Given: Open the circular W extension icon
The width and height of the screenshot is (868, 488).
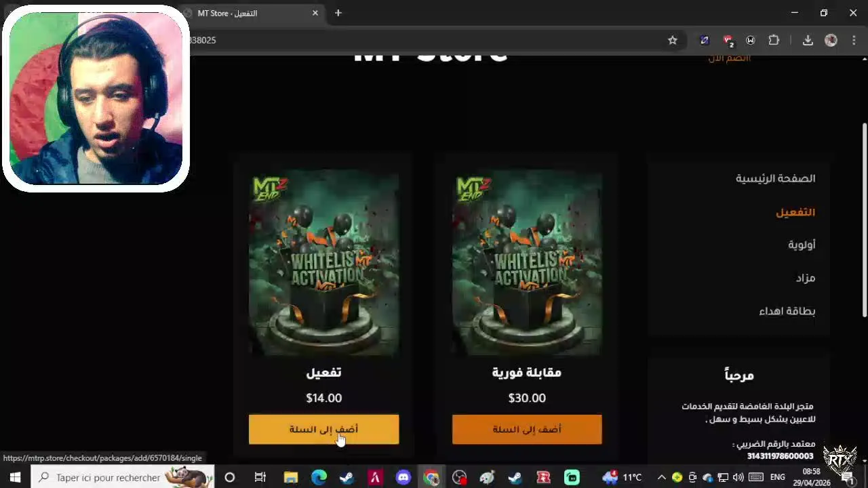Looking at the screenshot, I should pos(751,40).
